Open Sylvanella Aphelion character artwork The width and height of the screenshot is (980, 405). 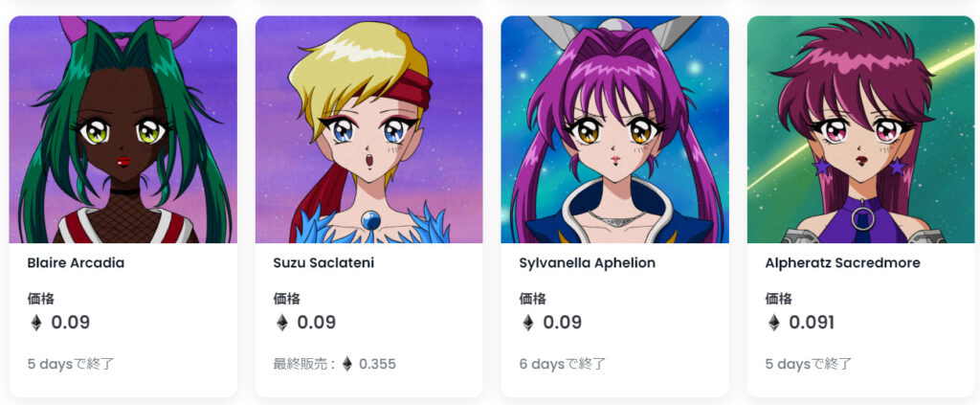[615, 129]
